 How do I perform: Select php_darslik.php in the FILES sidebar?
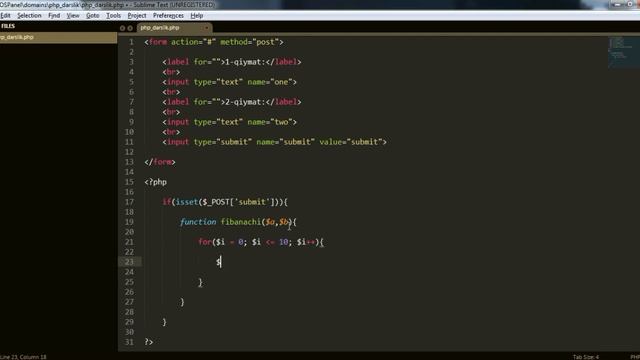point(58,37)
